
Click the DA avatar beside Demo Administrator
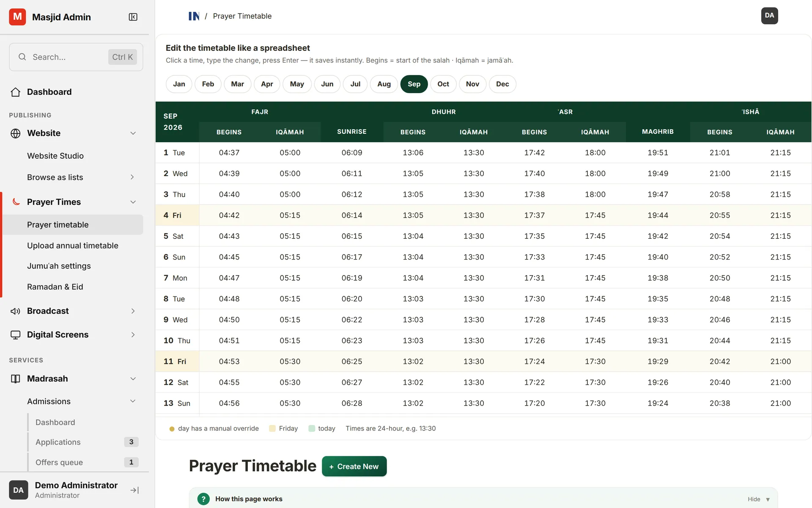click(x=19, y=490)
